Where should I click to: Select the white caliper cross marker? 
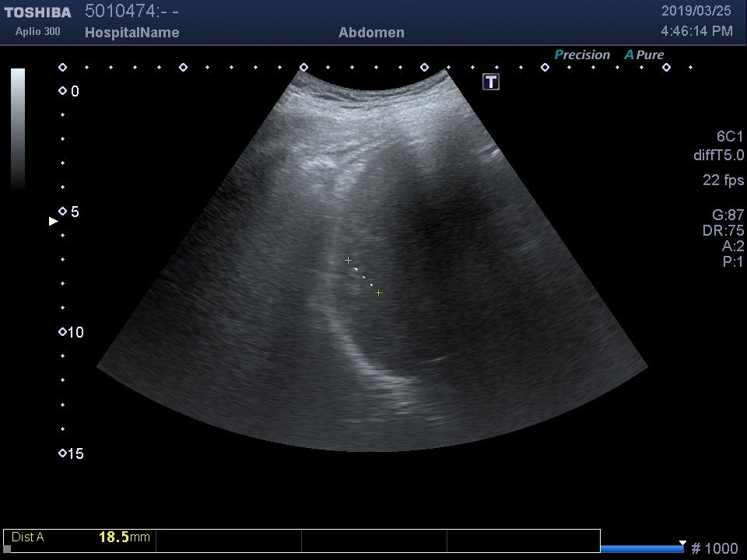pos(348,261)
